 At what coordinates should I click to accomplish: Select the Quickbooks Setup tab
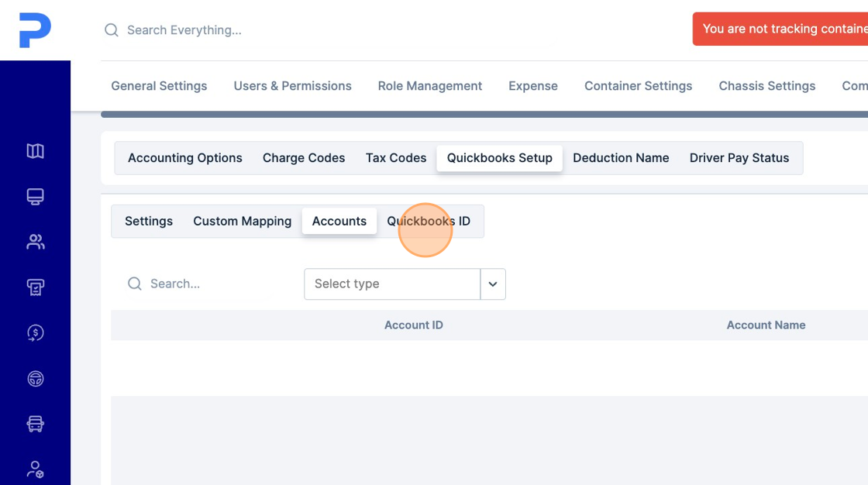[x=499, y=158]
